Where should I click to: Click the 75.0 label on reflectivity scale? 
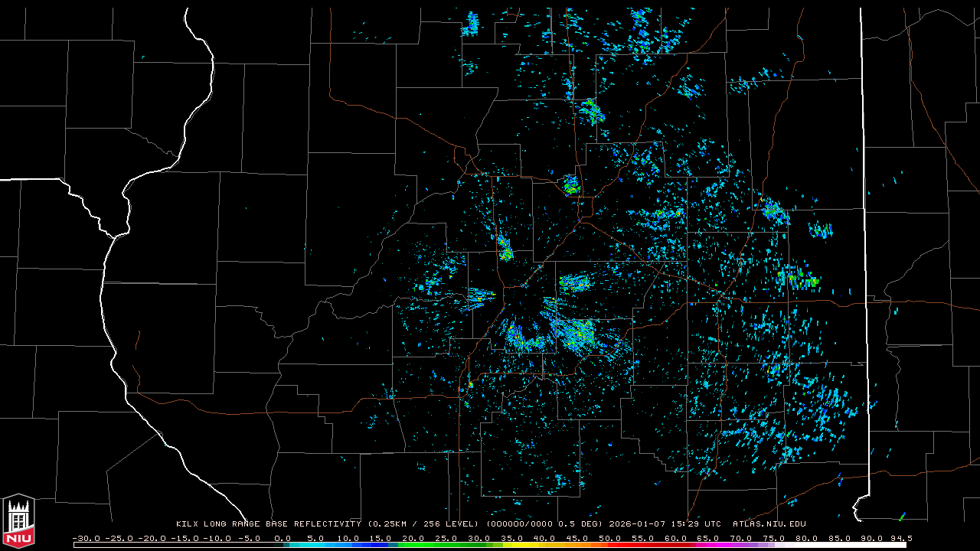[774, 538]
